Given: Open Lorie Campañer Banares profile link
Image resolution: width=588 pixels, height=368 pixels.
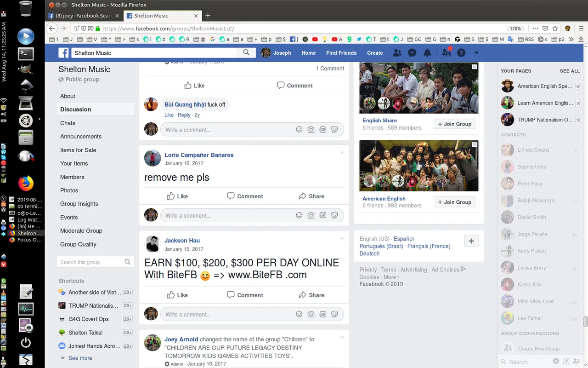Looking at the screenshot, I should point(199,155).
